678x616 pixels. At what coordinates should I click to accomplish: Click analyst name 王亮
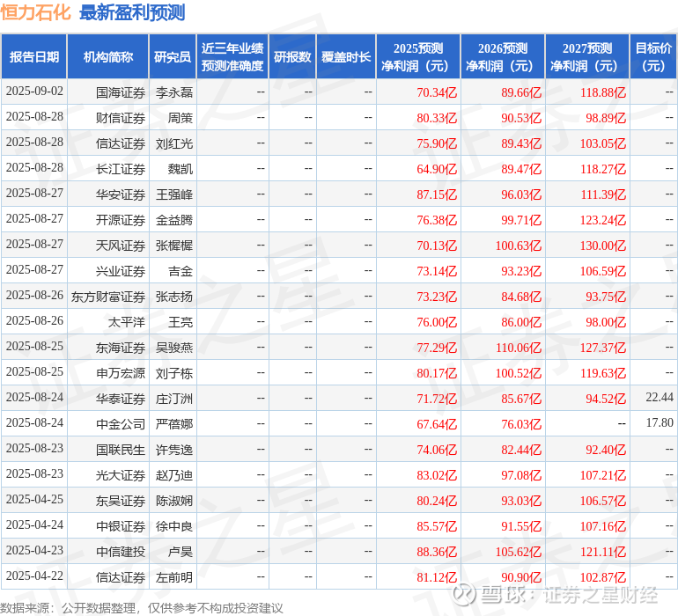(x=181, y=322)
